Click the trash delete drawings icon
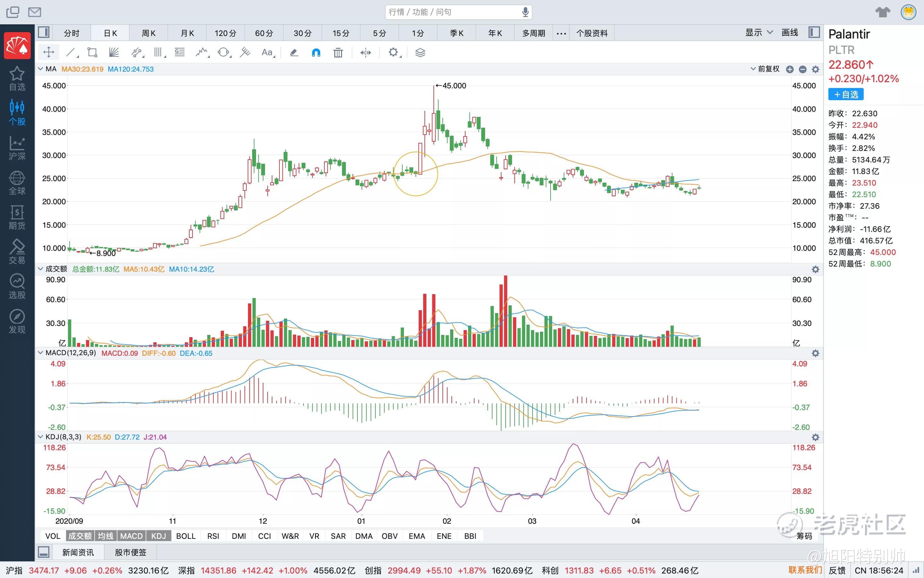 point(338,52)
